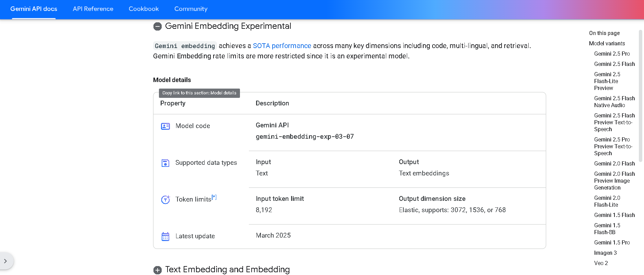Screen dimensions: 644x275
Task: Click the Latest update calendar icon
Action: pos(165,237)
